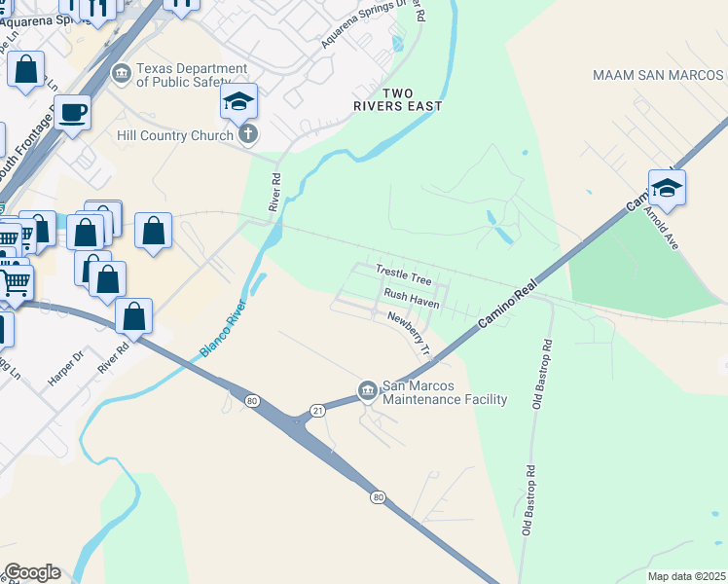The image size is (728, 584).
Task: Click the Two Rivers East neighborhood label
Action: pos(398,100)
